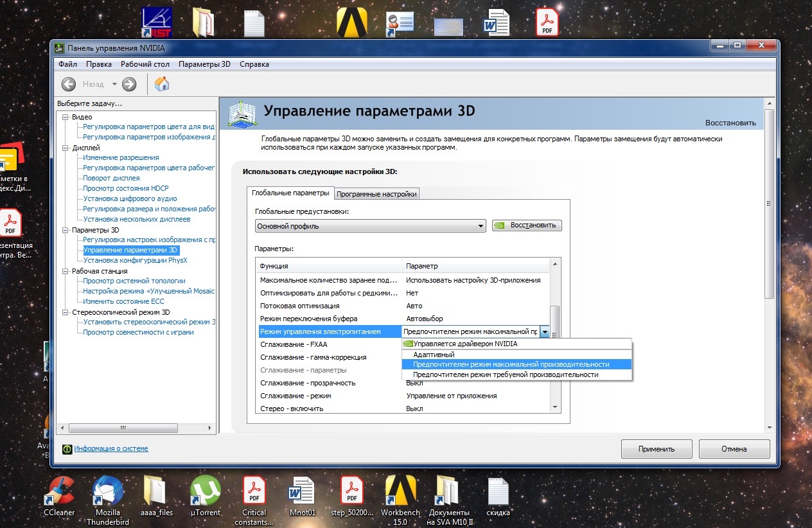Open the скидка text file on the desktop

click(x=499, y=495)
